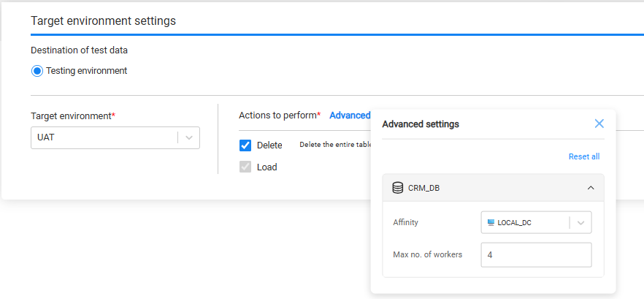The height and width of the screenshot is (299, 644).
Task: Click the CRM_DB database icon
Action: (x=398, y=188)
